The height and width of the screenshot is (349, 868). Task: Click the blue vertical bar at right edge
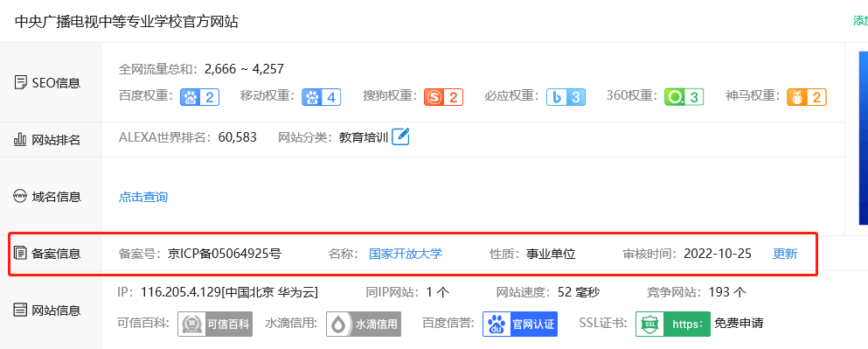coord(863,138)
